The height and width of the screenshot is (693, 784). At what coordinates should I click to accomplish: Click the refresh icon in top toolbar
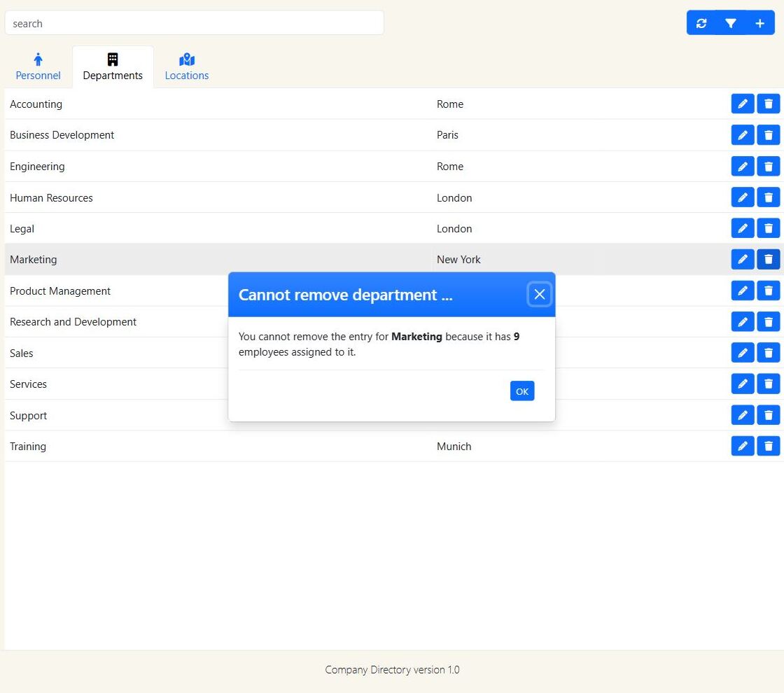point(701,23)
